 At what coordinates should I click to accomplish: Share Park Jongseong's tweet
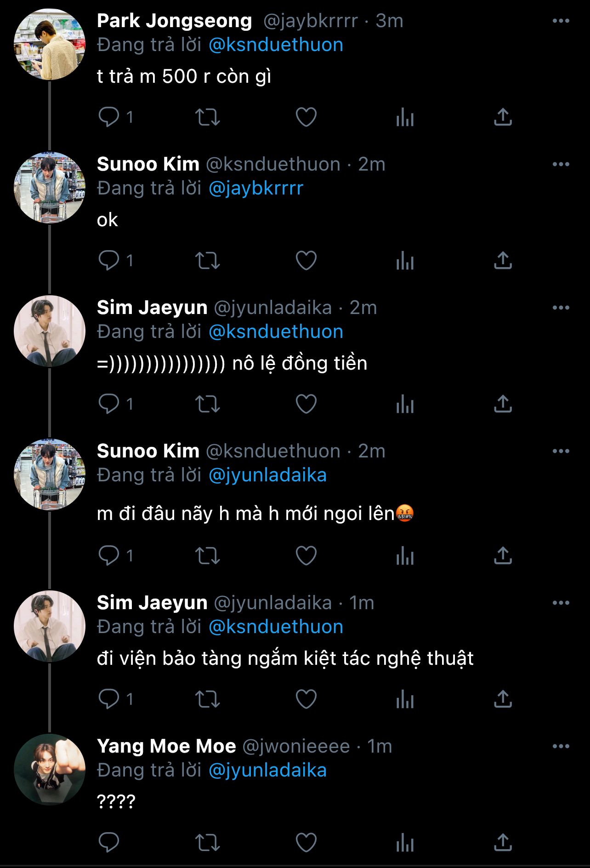click(x=503, y=117)
